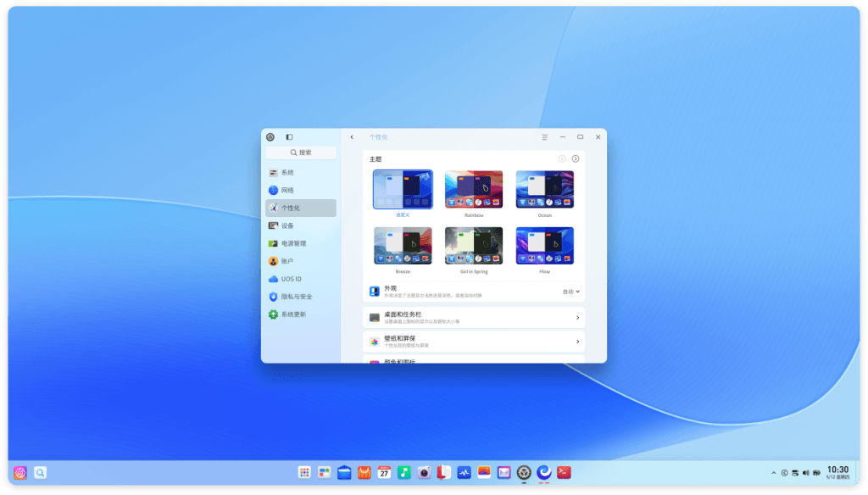
Task: Show next theme page arrow
Action: (576, 159)
